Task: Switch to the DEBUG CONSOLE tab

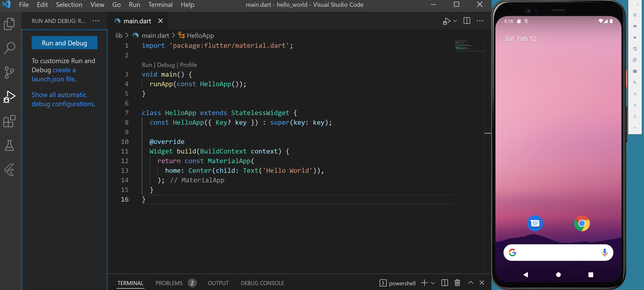Action: coord(262,283)
